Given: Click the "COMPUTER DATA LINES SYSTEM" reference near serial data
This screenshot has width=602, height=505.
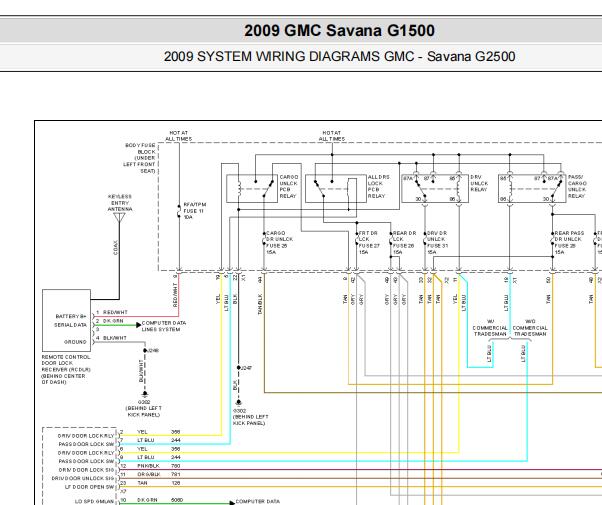Looking at the screenshot, I should pos(164,326).
